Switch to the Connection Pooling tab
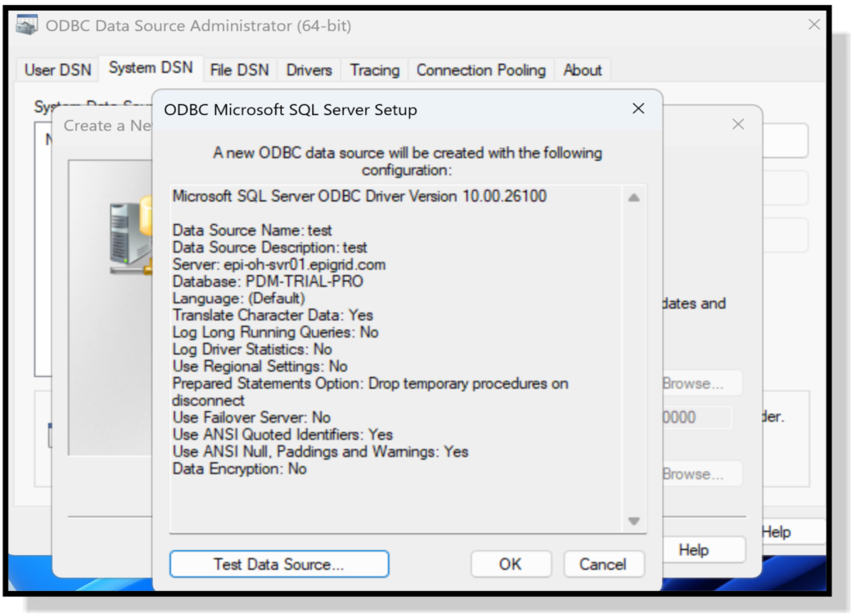This screenshot has width=854, height=616. [x=480, y=70]
